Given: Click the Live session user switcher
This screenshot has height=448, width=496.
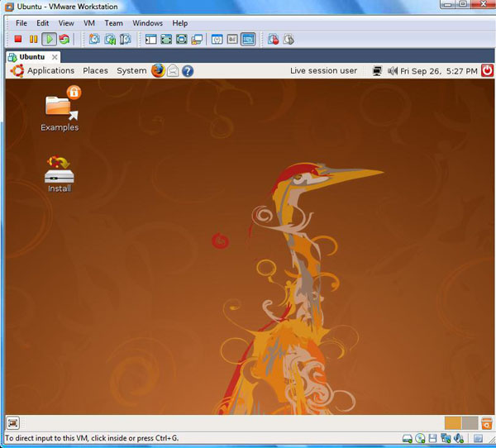Looking at the screenshot, I should (x=323, y=70).
